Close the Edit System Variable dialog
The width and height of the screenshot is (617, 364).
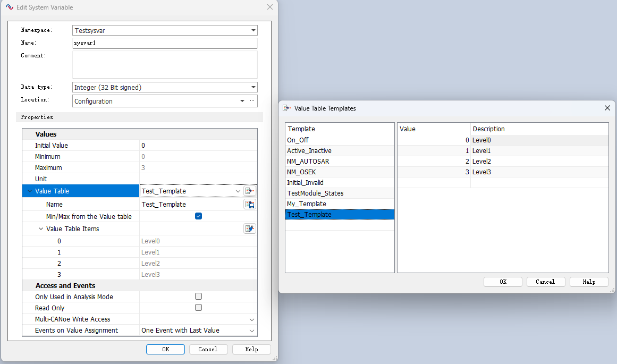[x=269, y=7]
